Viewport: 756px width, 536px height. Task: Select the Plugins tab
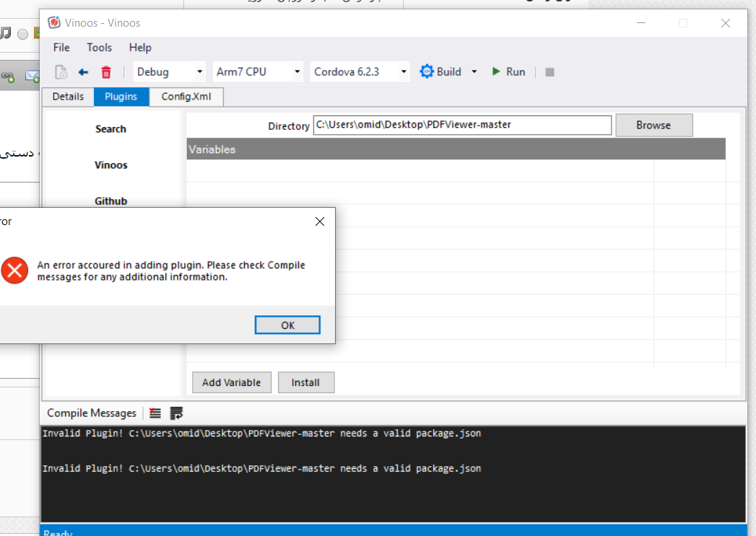pyautogui.click(x=121, y=97)
